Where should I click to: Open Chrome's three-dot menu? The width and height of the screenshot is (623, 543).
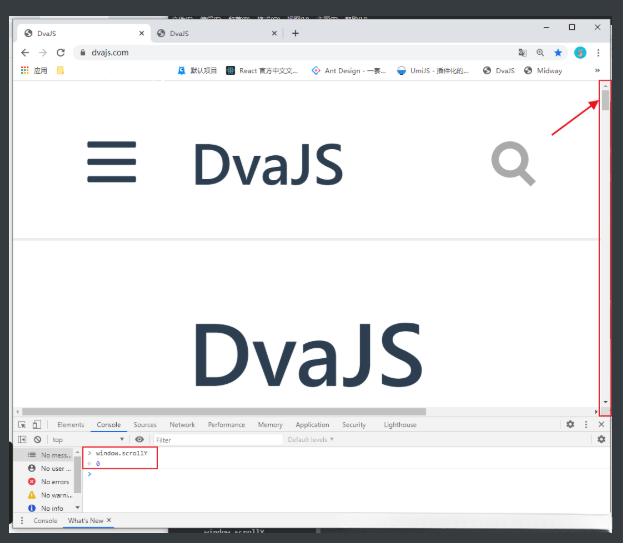coord(598,52)
